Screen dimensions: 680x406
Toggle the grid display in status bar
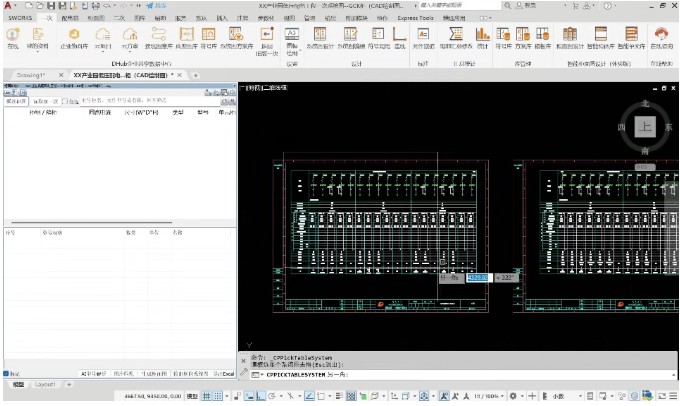[x=207, y=396]
